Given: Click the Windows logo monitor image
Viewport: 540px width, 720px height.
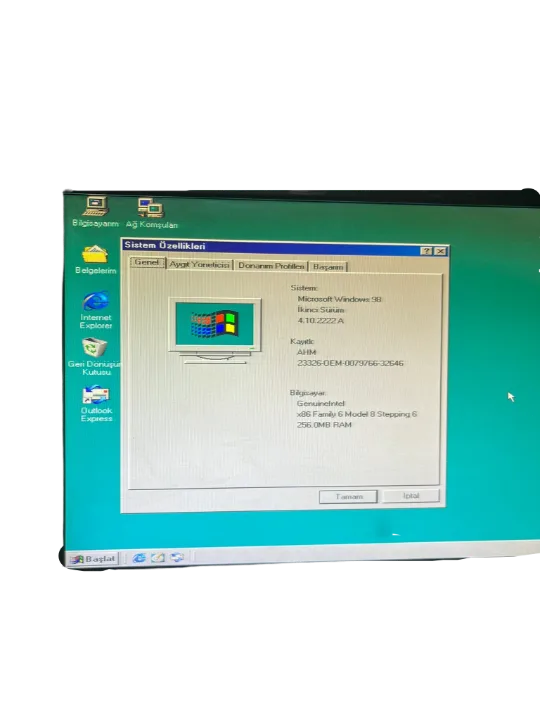Looking at the screenshot, I should 215,330.
